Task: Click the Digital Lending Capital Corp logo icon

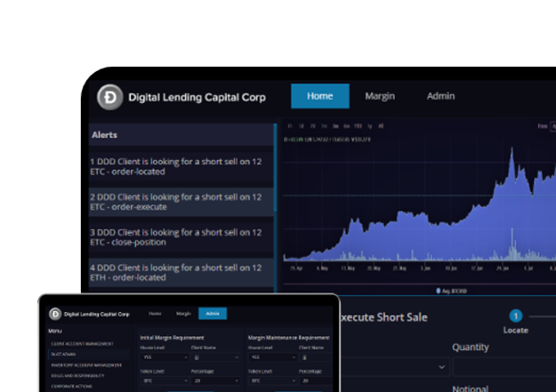Action: click(109, 97)
